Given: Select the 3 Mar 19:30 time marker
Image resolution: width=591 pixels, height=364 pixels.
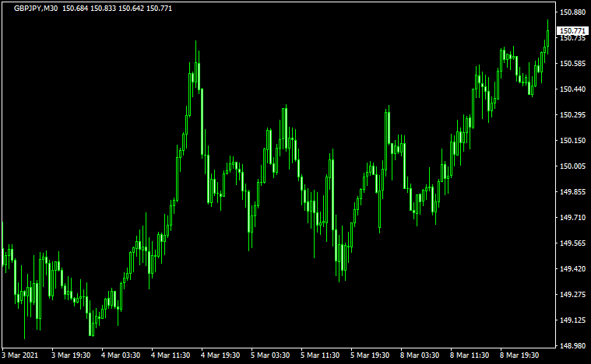Looking at the screenshot, I should pyautogui.click(x=71, y=355).
